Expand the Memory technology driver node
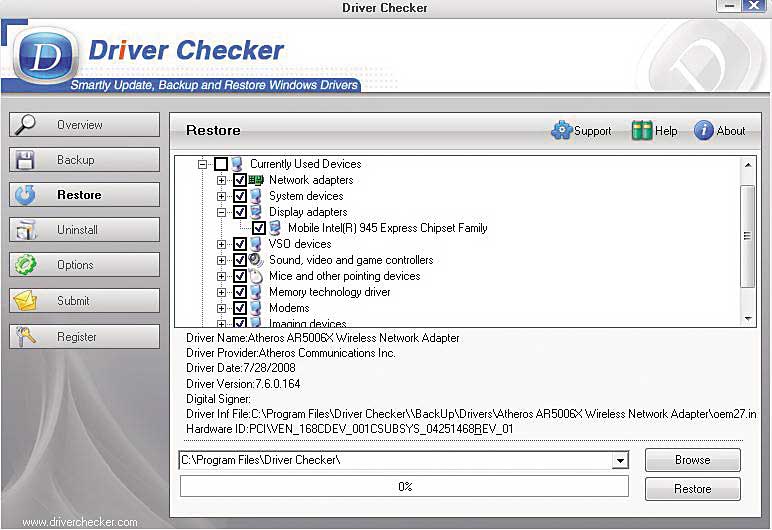Image resolution: width=772 pixels, height=530 pixels. (x=222, y=292)
